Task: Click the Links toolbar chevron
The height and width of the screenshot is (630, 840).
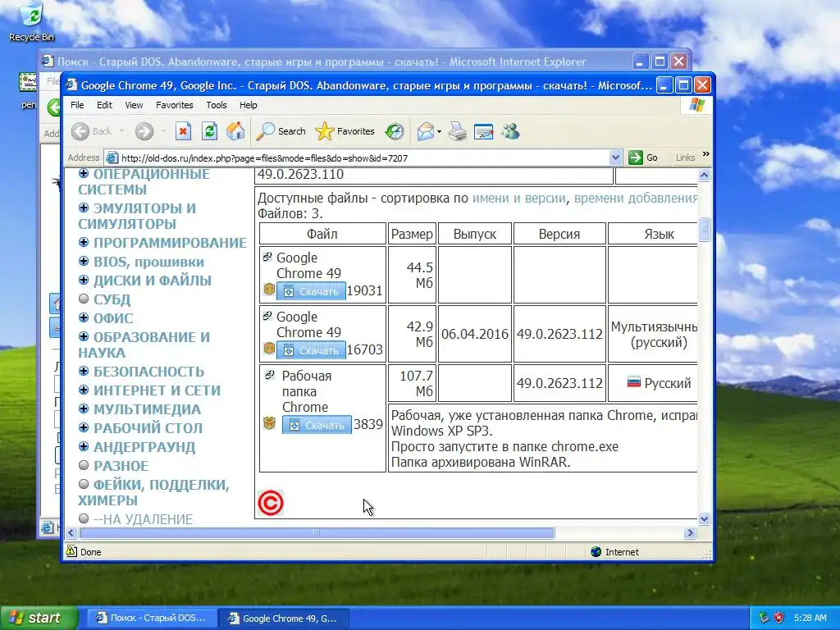Action: click(706, 154)
